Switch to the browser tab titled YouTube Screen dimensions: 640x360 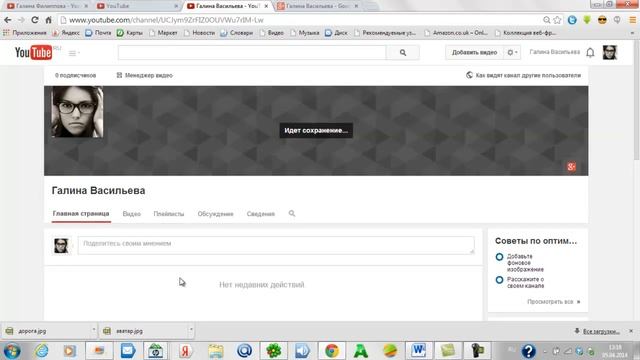point(137,6)
